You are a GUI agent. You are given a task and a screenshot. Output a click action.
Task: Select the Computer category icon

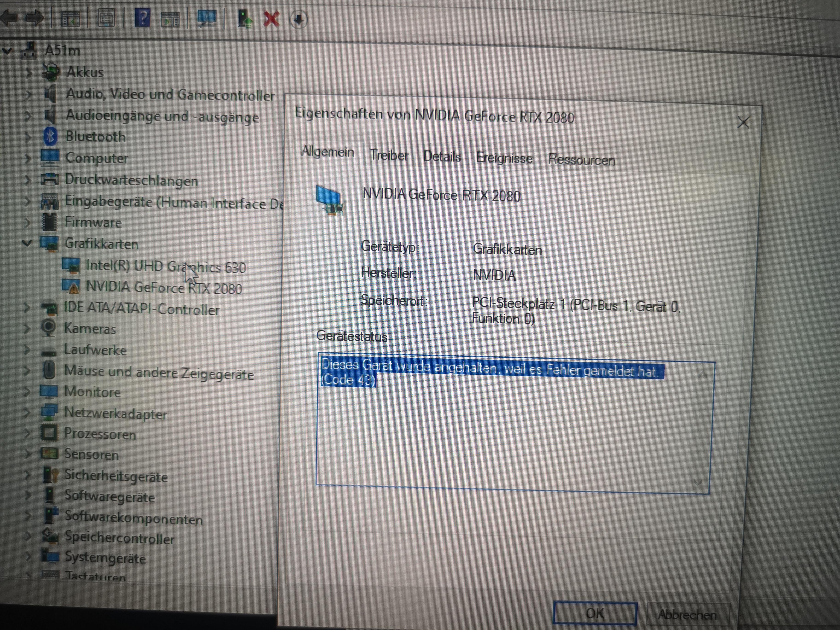[50, 158]
